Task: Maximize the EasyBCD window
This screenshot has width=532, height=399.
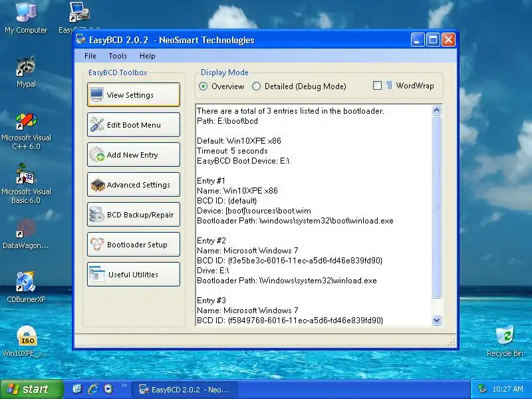Action: tap(433, 40)
